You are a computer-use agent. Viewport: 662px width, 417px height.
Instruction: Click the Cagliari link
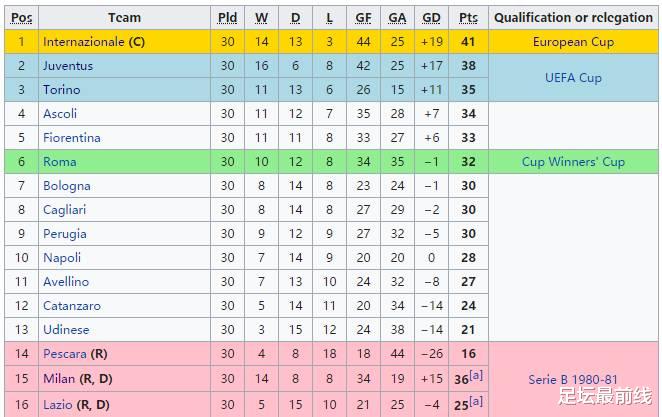(x=65, y=210)
